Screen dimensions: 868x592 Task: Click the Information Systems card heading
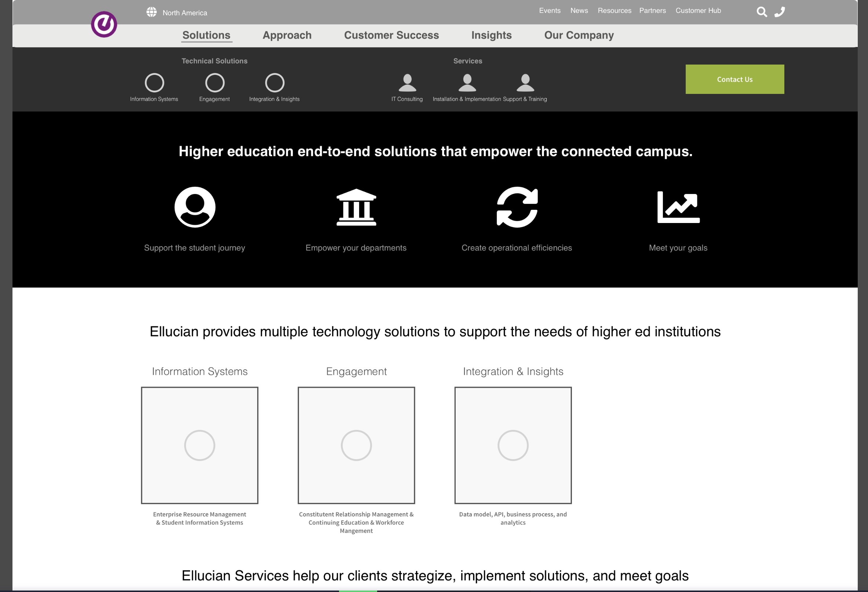pyautogui.click(x=200, y=371)
